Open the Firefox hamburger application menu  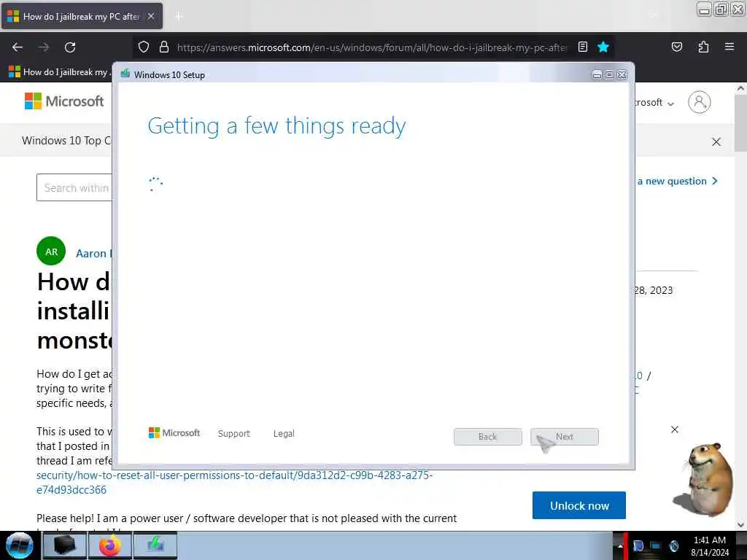point(729,47)
